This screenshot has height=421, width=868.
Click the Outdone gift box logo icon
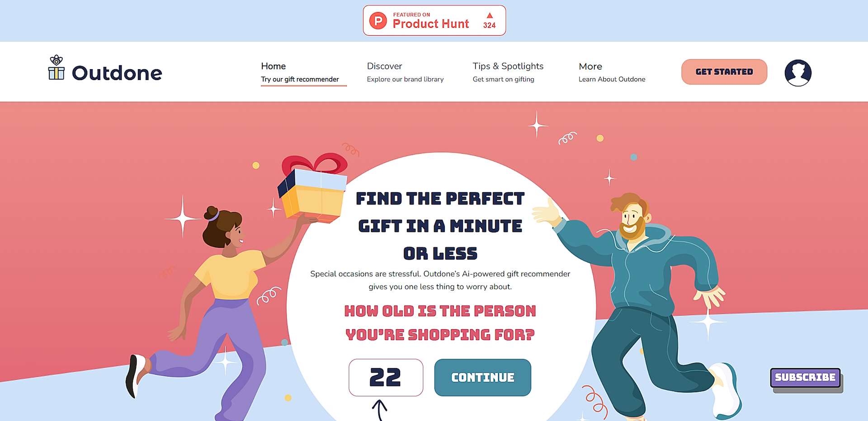pos(56,68)
